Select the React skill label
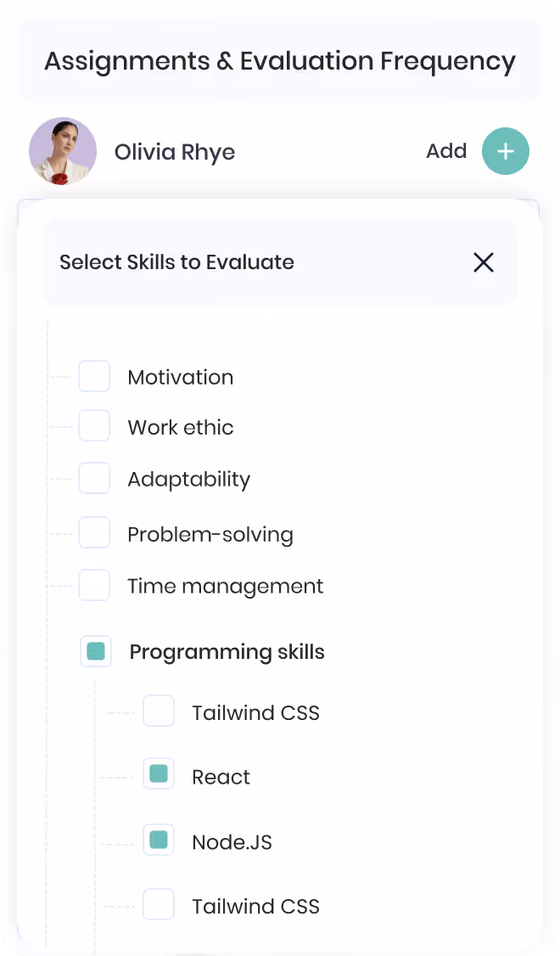 (x=221, y=777)
